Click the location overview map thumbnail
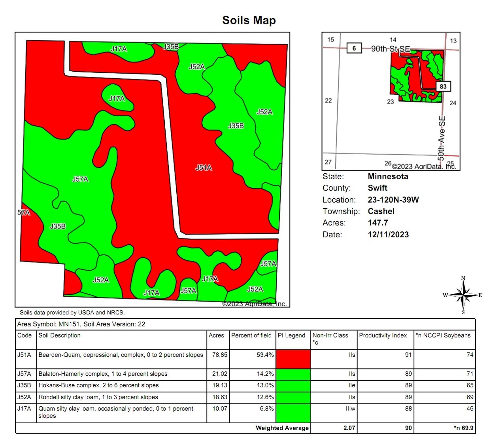Viewport: 504px width, 436px height. [x=391, y=101]
